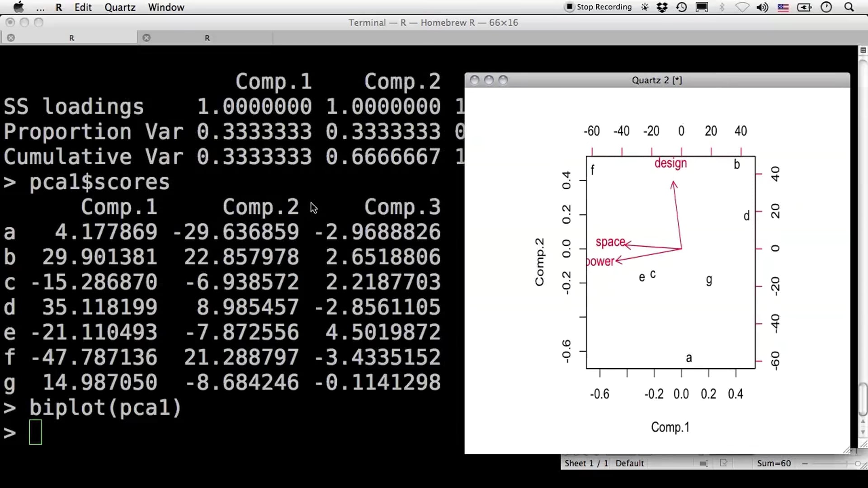
Task: Open the Apple menu
Action: (x=19, y=7)
